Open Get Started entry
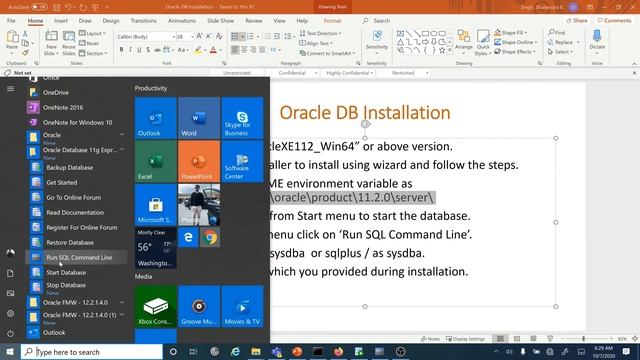Screen dimensions: 640x360 coord(77,182)
